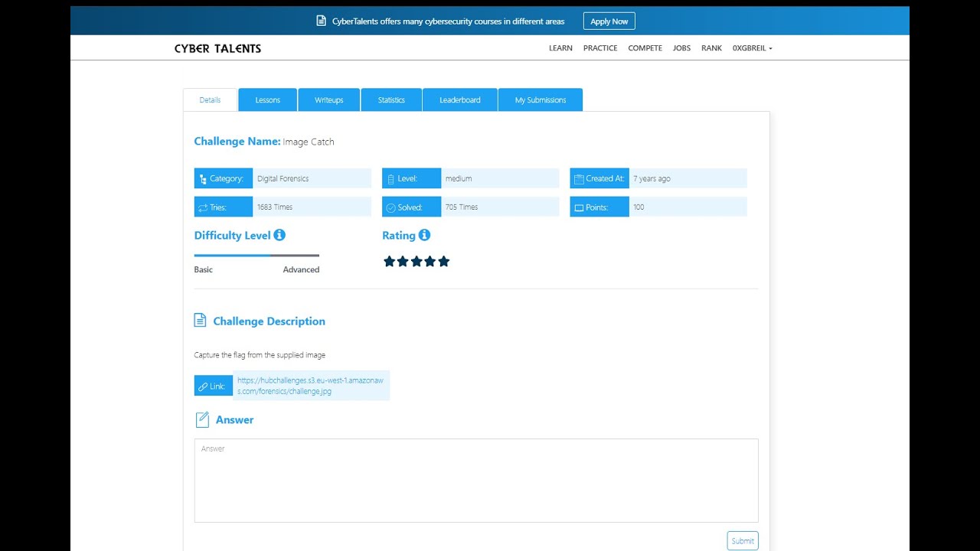
Task: Go to LEARN in navigation
Action: [x=560, y=48]
